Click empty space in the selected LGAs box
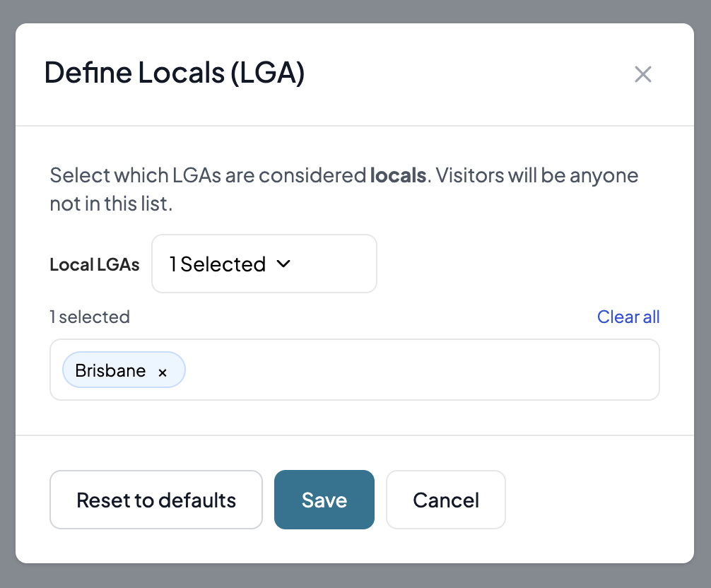This screenshot has width=711, height=588. coord(424,370)
